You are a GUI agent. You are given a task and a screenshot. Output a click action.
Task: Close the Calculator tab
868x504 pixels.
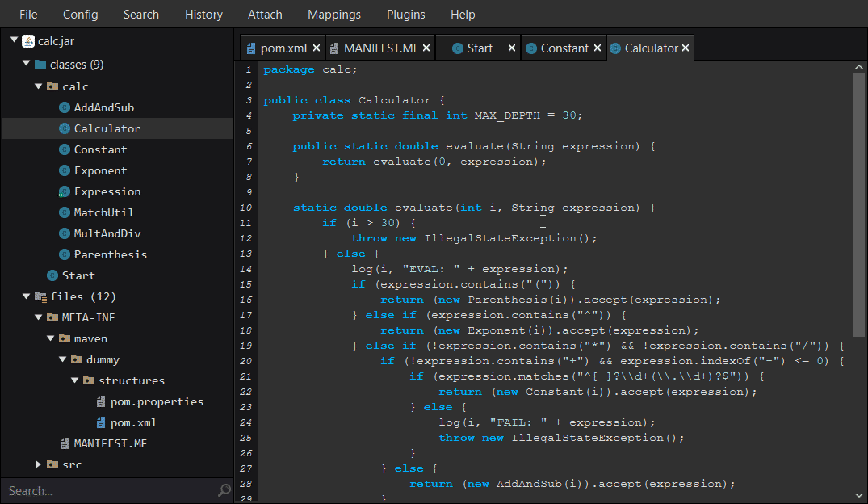pos(686,48)
